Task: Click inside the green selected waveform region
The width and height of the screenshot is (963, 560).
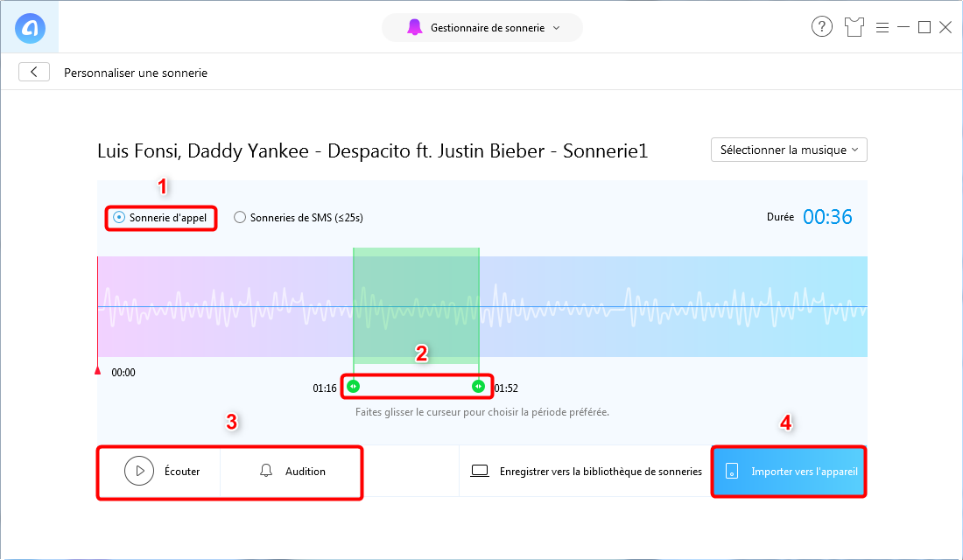Action: pos(416,305)
